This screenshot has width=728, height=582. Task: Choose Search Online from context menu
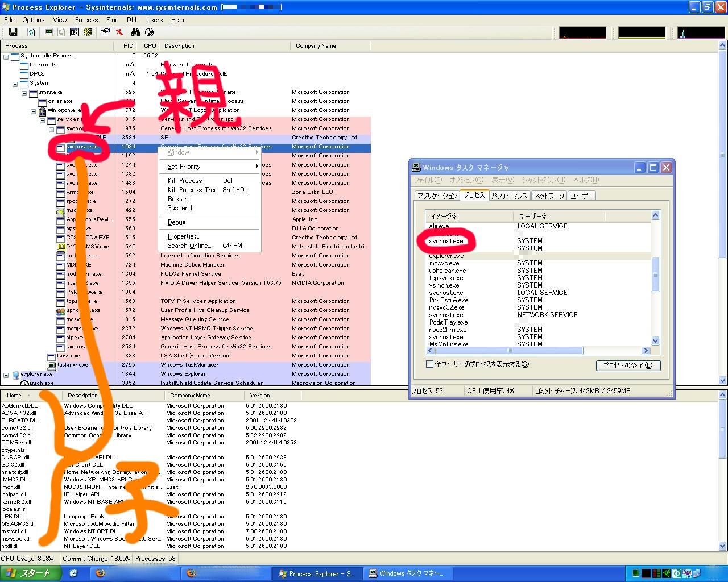(209, 246)
